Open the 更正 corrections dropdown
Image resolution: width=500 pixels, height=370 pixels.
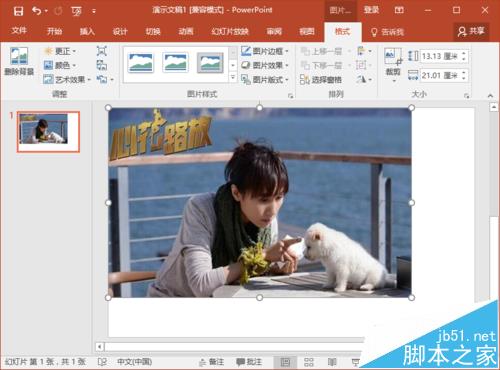pyautogui.click(x=60, y=51)
